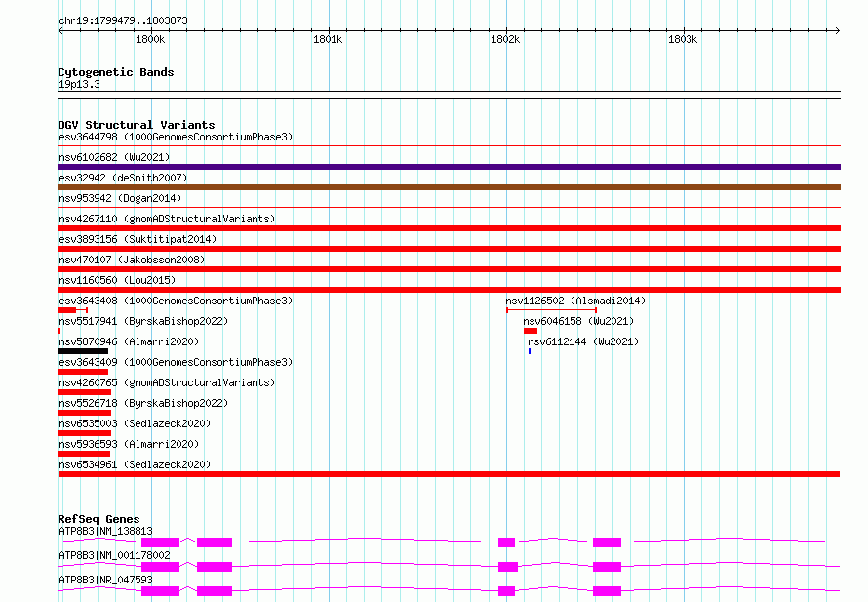The image size is (868, 602).
Task: Click the ruler's left arrow end
Action: (60, 30)
